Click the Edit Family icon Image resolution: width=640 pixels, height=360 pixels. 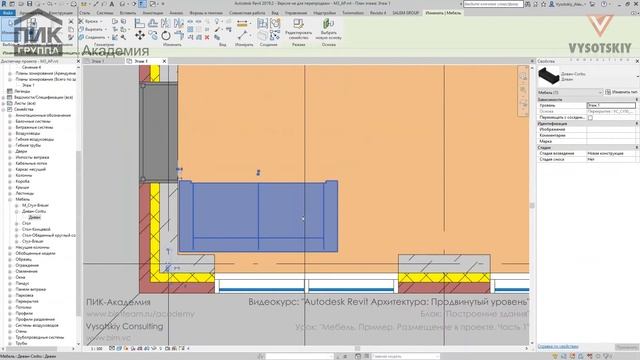298,24
